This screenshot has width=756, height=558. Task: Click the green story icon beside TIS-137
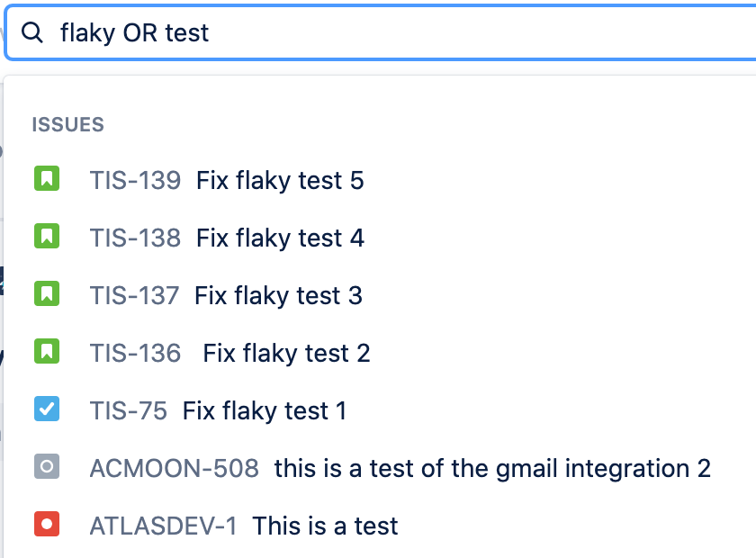coord(46,294)
